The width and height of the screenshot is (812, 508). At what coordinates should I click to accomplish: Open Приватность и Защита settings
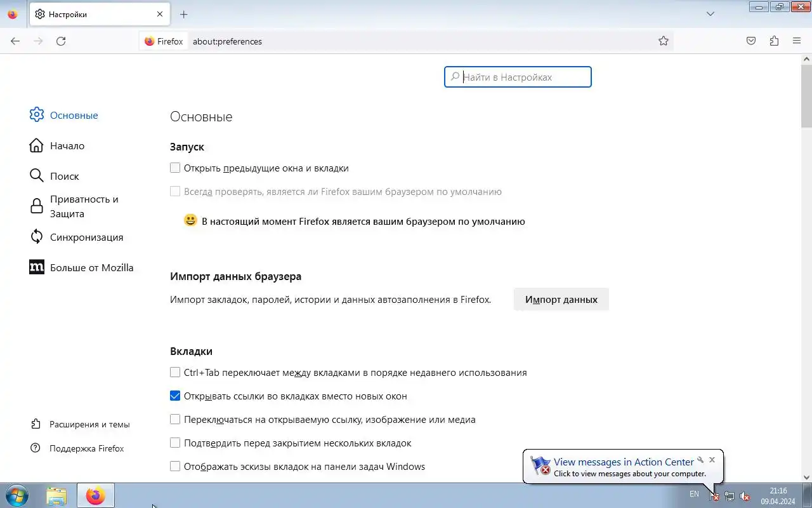(x=84, y=206)
